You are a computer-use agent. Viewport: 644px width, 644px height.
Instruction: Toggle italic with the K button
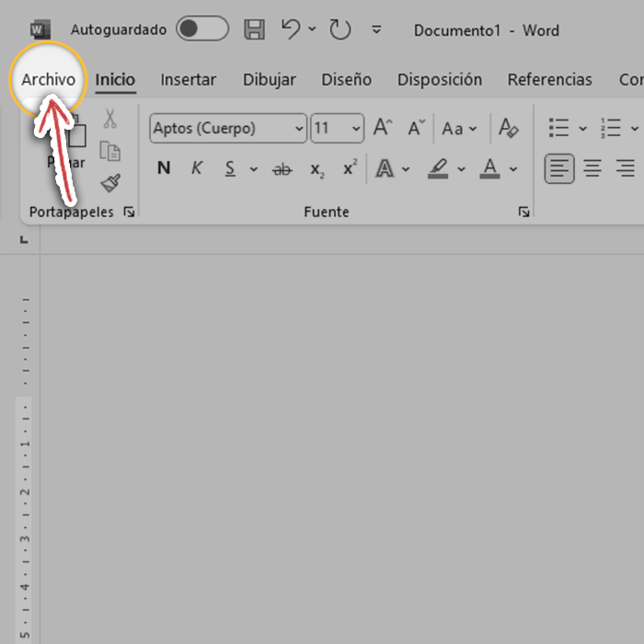coord(196,168)
